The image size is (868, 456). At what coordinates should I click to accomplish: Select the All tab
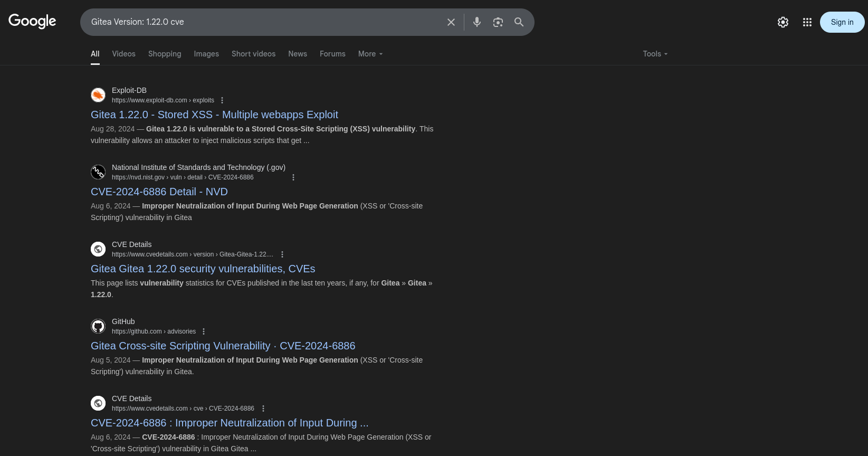[x=95, y=54]
